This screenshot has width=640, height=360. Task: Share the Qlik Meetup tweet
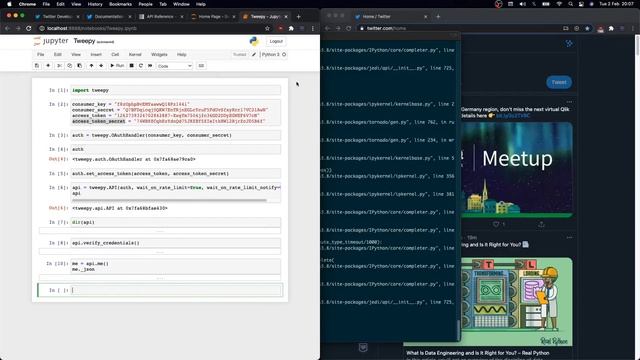click(x=541, y=224)
